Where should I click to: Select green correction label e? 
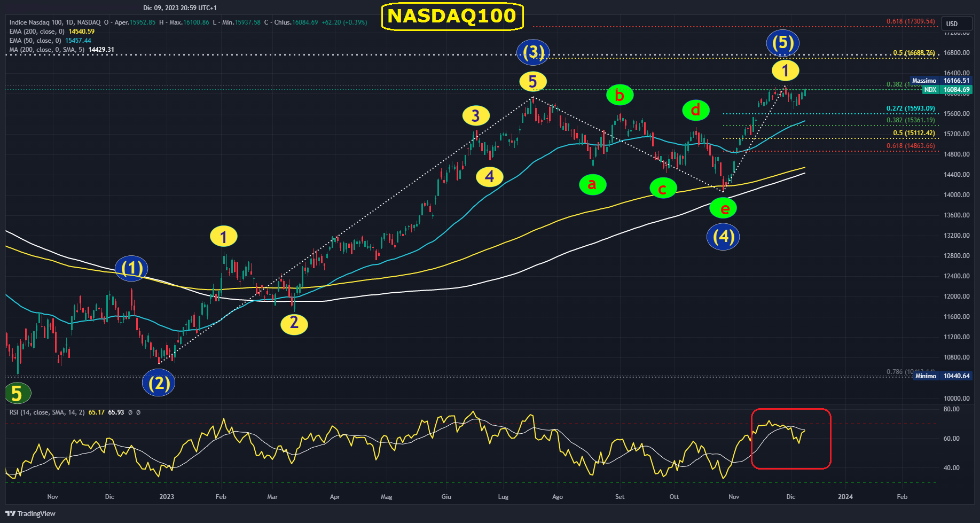pos(723,208)
